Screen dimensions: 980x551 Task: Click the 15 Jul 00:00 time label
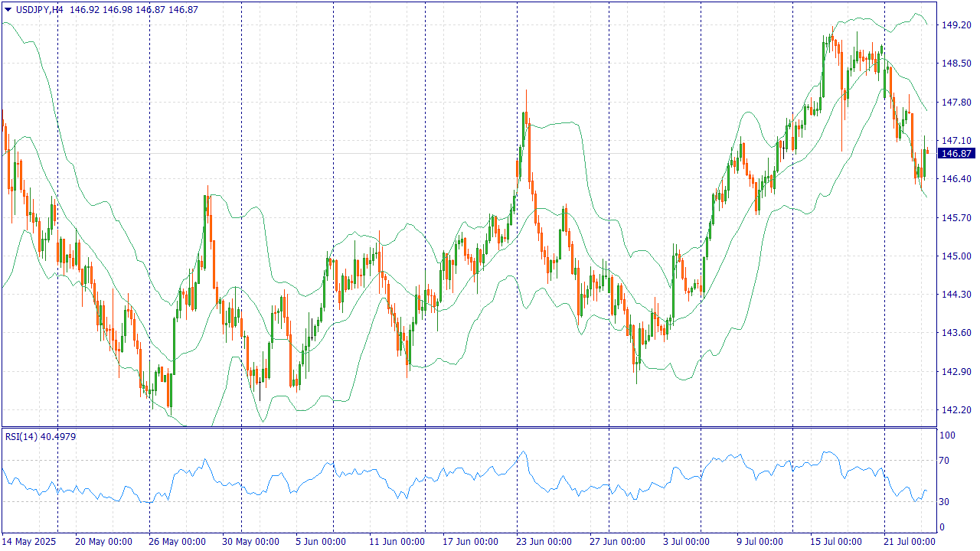(x=837, y=541)
